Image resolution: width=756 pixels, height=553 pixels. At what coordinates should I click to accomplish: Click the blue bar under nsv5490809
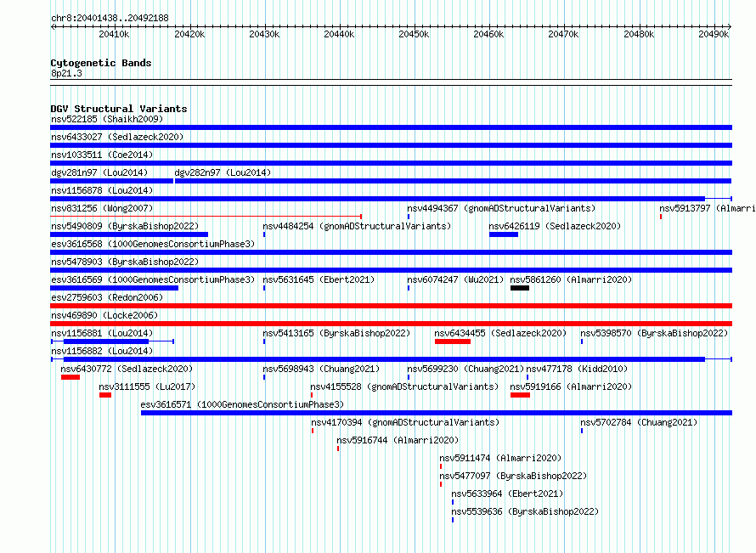pos(129,234)
